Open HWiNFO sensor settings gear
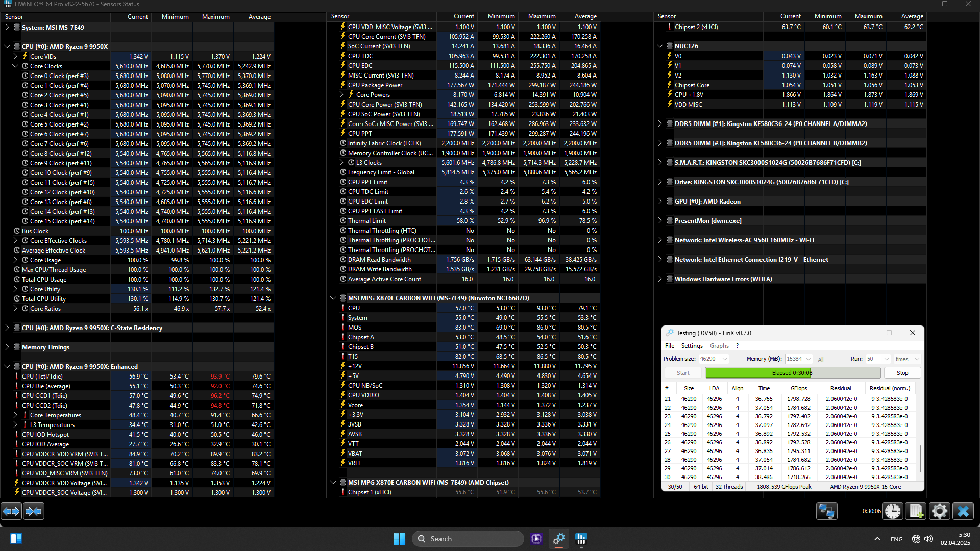The width and height of the screenshot is (980, 551). [x=939, y=511]
